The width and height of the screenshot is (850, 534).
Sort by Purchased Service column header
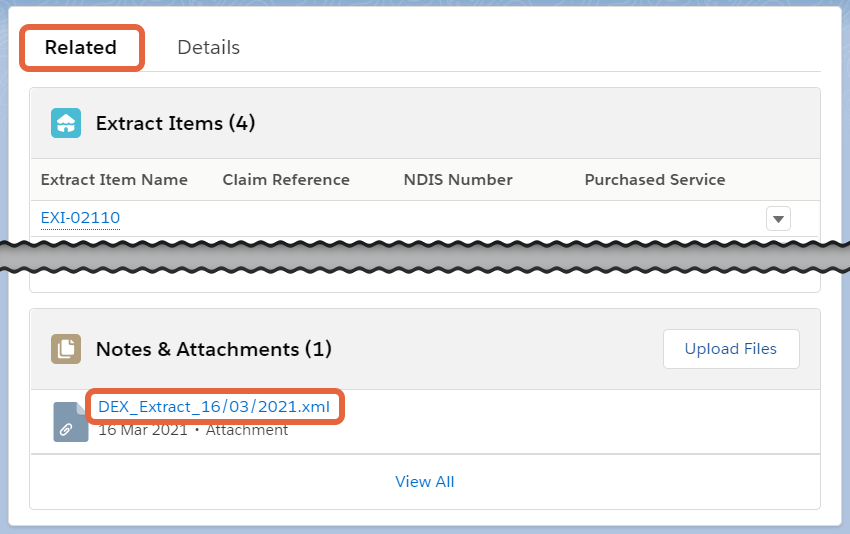655,180
